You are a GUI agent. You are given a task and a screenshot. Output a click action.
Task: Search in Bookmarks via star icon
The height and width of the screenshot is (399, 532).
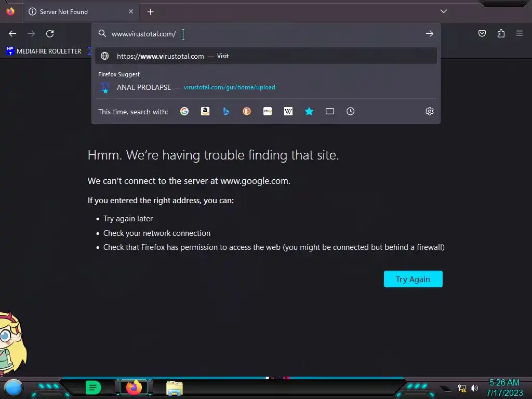[309, 111]
